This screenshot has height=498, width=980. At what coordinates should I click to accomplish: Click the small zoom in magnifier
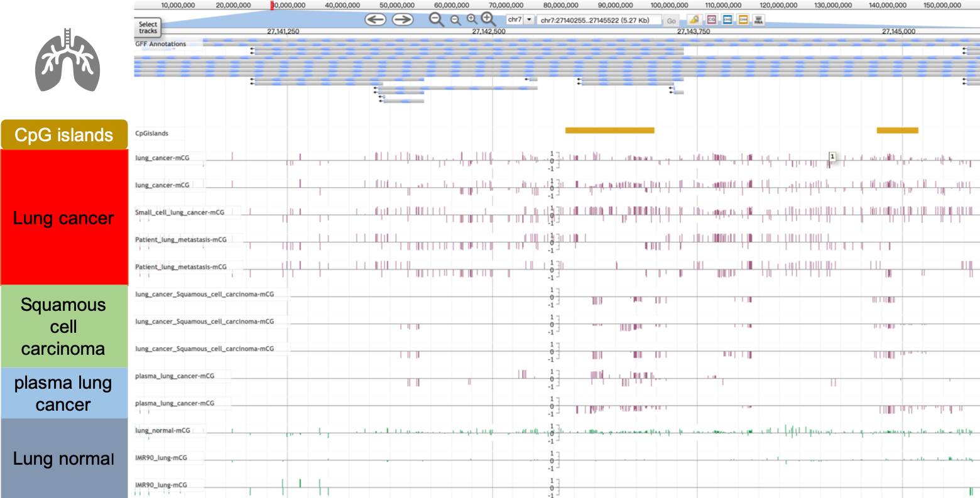(x=472, y=19)
